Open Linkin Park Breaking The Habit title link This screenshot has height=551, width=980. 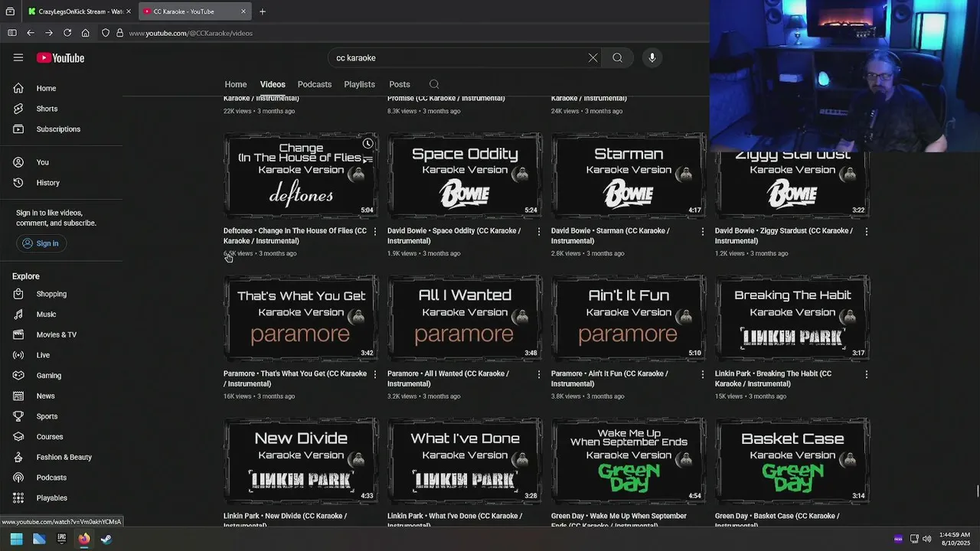point(773,379)
